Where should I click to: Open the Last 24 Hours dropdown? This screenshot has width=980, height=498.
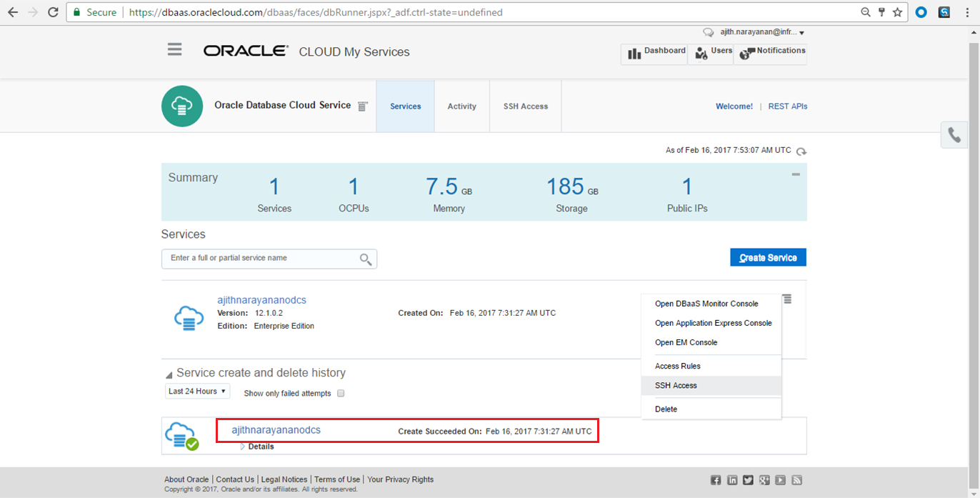coord(197,391)
